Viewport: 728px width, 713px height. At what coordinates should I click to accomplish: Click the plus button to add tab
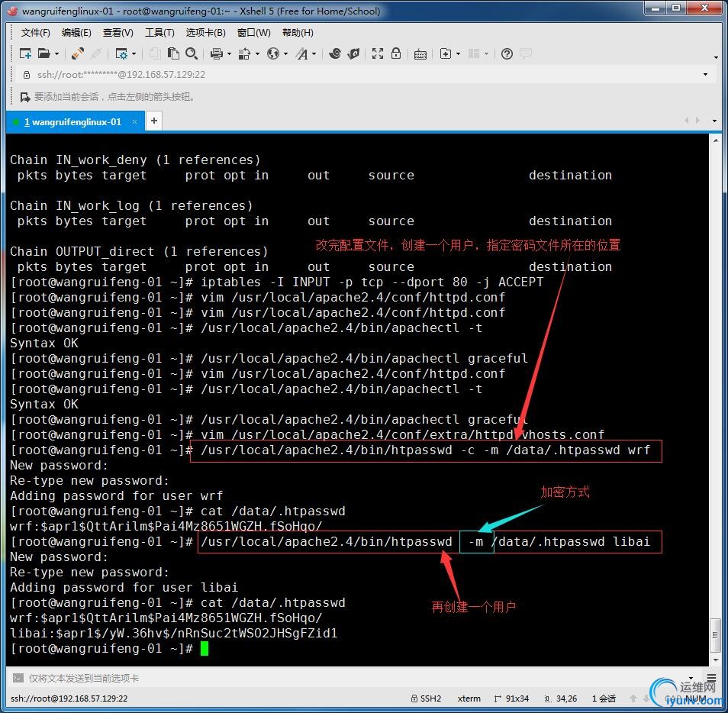point(154,121)
